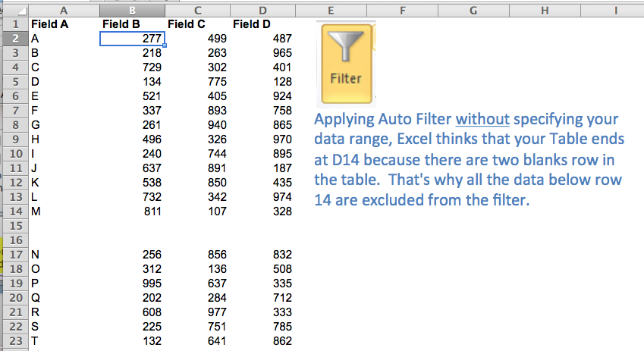Click the yellow Filter funnel button
The image size is (644, 351).
[x=347, y=63]
